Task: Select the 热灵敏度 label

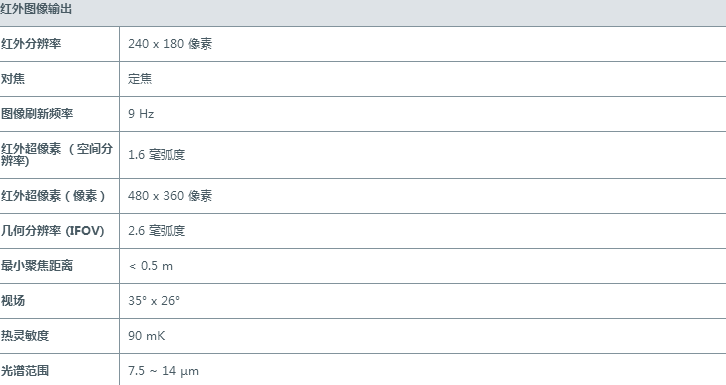Action: click(25, 335)
